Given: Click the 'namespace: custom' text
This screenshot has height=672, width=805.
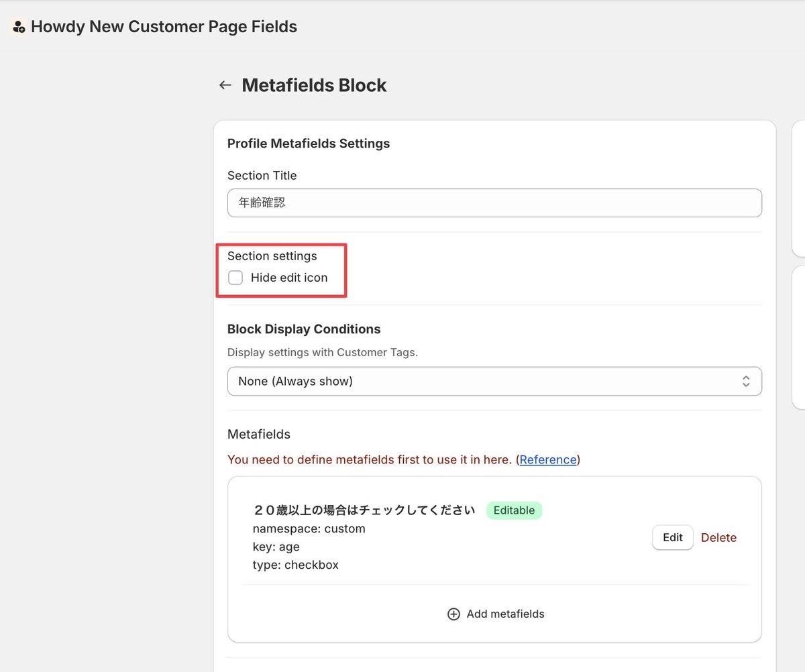Looking at the screenshot, I should pos(309,528).
